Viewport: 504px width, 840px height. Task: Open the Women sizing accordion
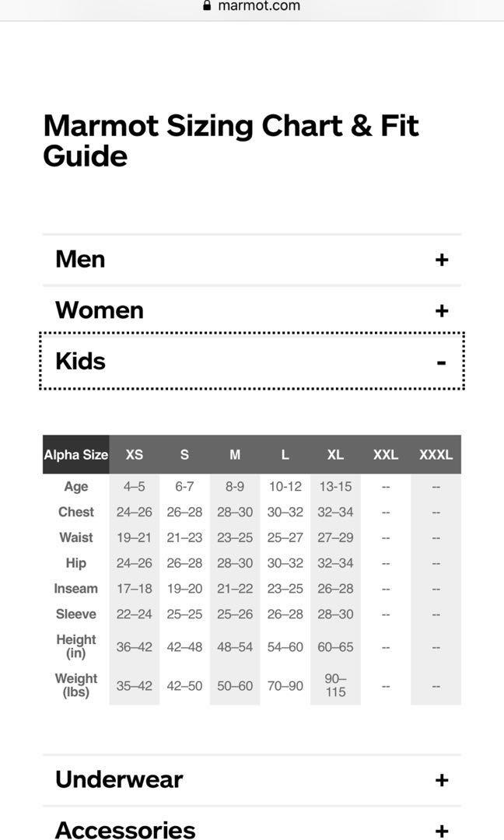(x=252, y=310)
